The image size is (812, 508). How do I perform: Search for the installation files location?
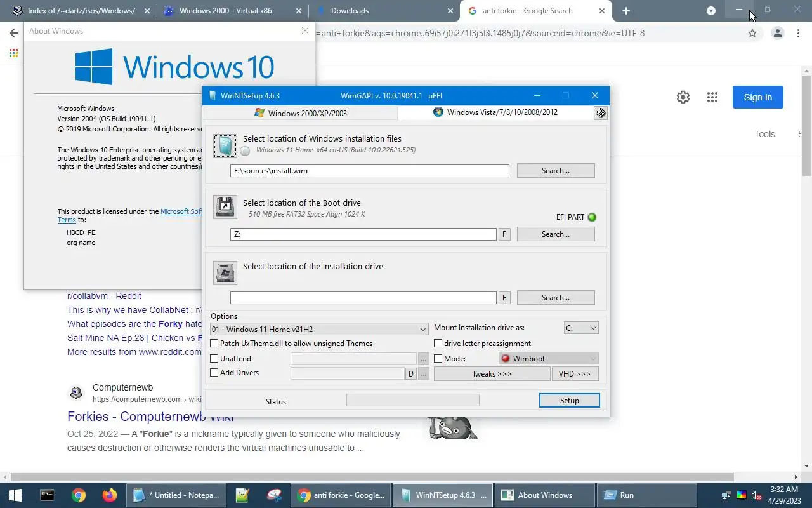click(556, 171)
